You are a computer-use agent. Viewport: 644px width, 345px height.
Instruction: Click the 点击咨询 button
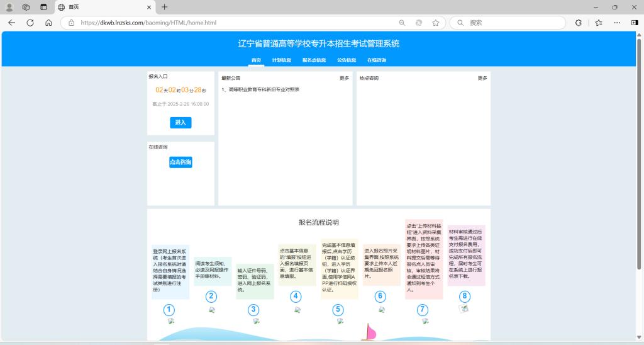[x=180, y=162]
